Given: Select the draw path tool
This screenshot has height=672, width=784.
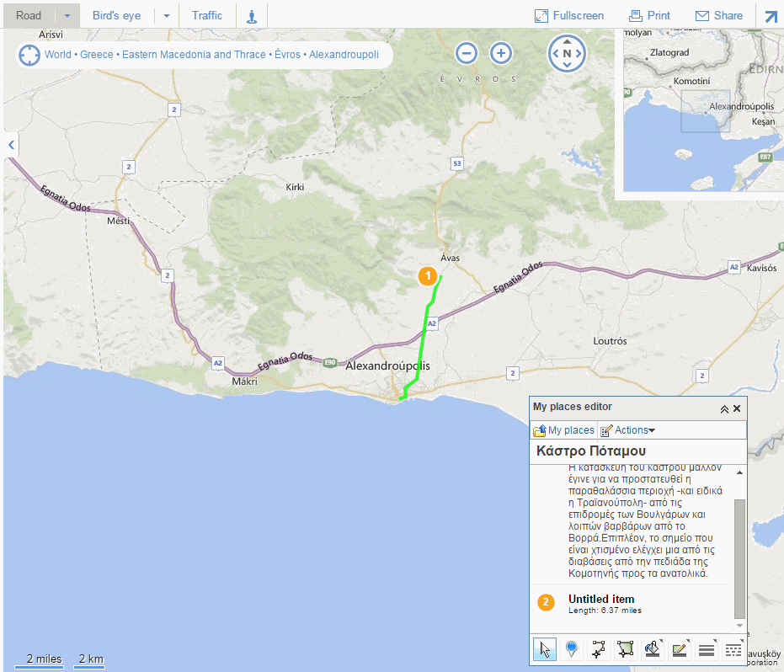Looking at the screenshot, I should click(x=599, y=649).
